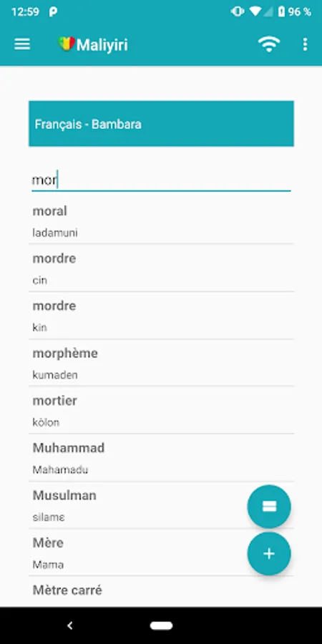Tap the Maliyiri flag heart logo

[66, 44]
